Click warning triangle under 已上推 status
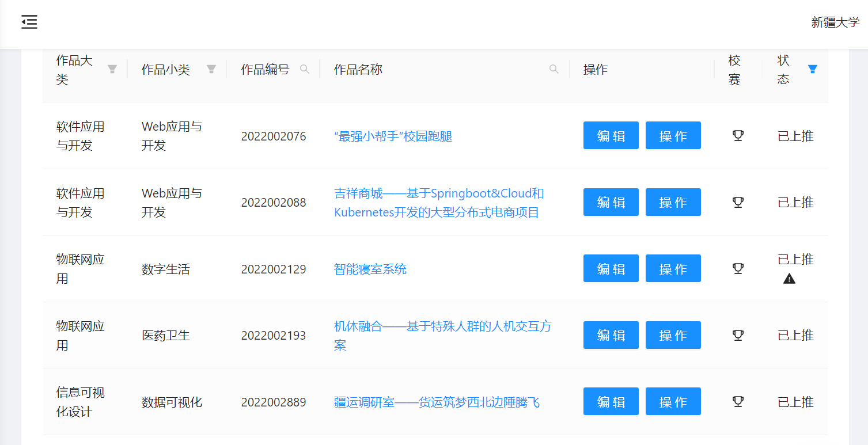Viewport: 868px width, 445px height. 789,279
